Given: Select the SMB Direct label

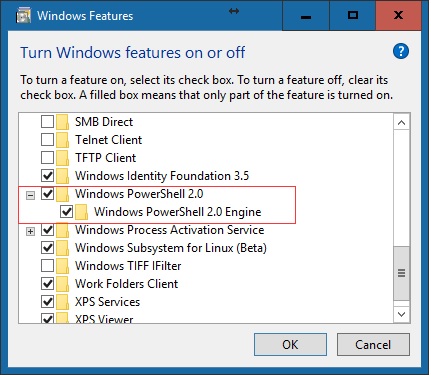Looking at the screenshot, I should pos(104,122).
